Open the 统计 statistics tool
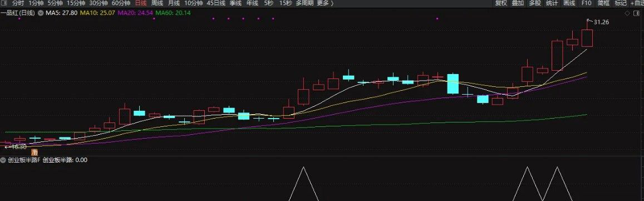This screenshot has height=201, width=644. click(x=552, y=3)
